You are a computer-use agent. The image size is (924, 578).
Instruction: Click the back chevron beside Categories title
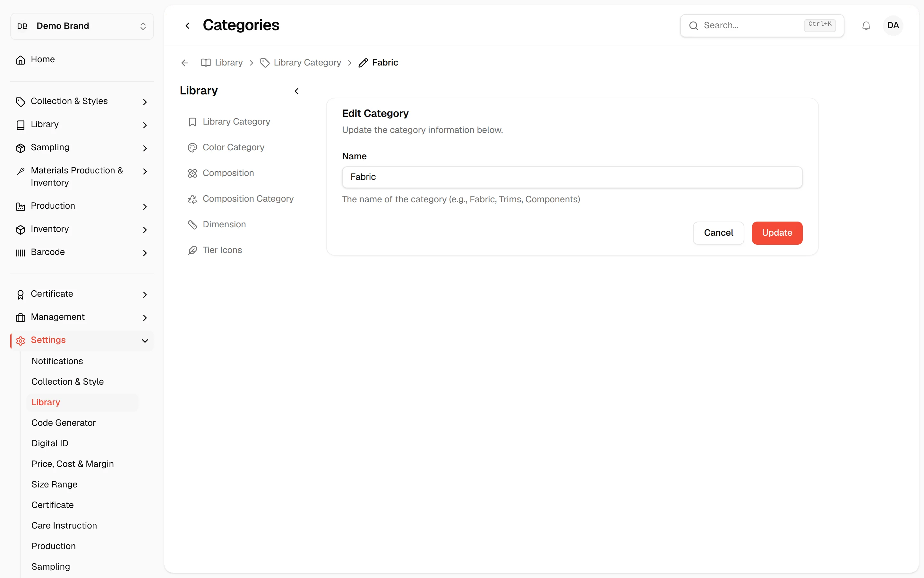[187, 26]
